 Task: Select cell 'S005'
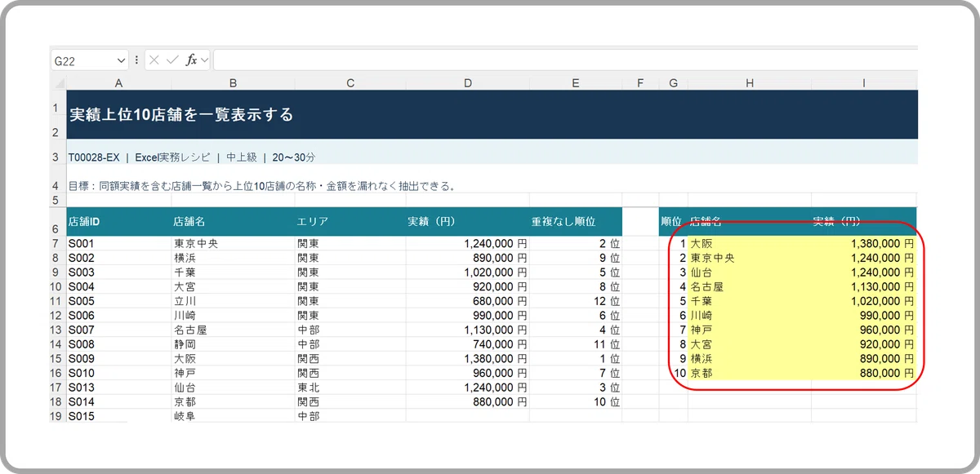pyautogui.click(x=118, y=301)
